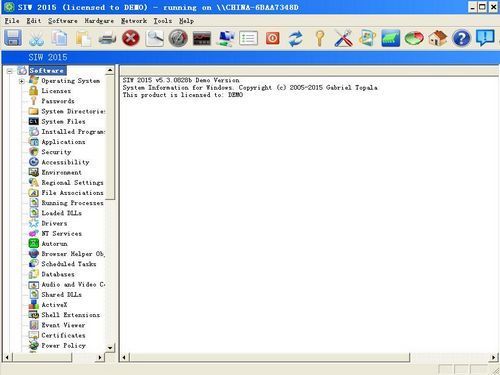Open the dark monitor graph toolbar icon
The image size is (500, 375).
202,38
